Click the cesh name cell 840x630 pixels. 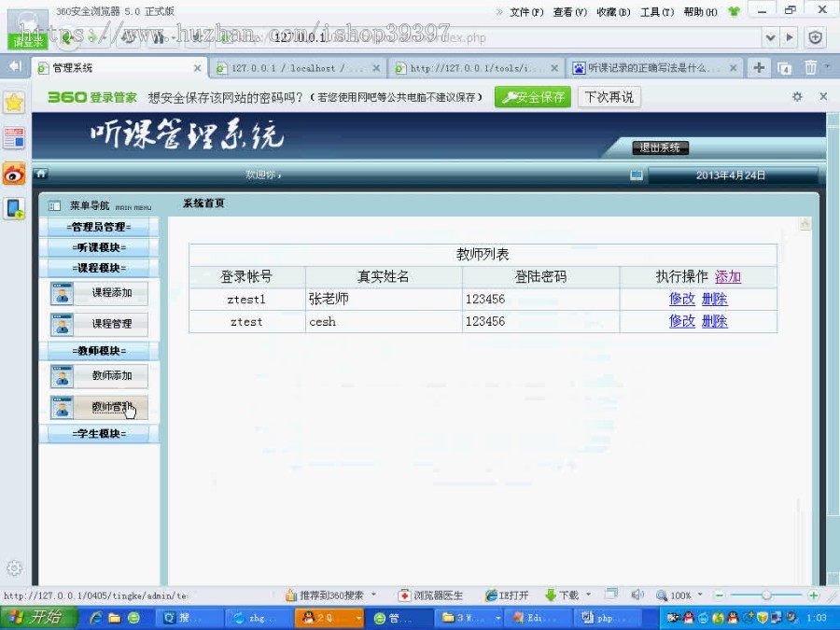[x=384, y=321]
